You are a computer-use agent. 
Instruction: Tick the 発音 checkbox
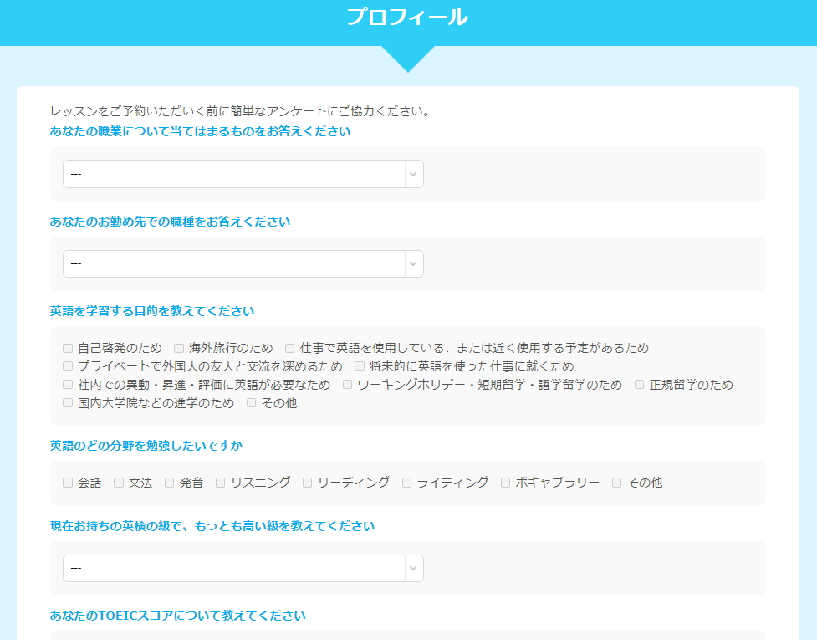170,483
